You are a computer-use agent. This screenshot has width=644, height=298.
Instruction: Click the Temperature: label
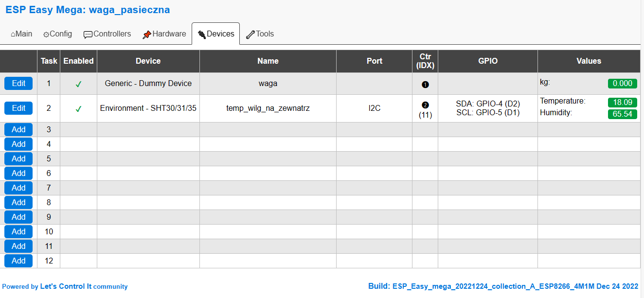[x=563, y=101]
